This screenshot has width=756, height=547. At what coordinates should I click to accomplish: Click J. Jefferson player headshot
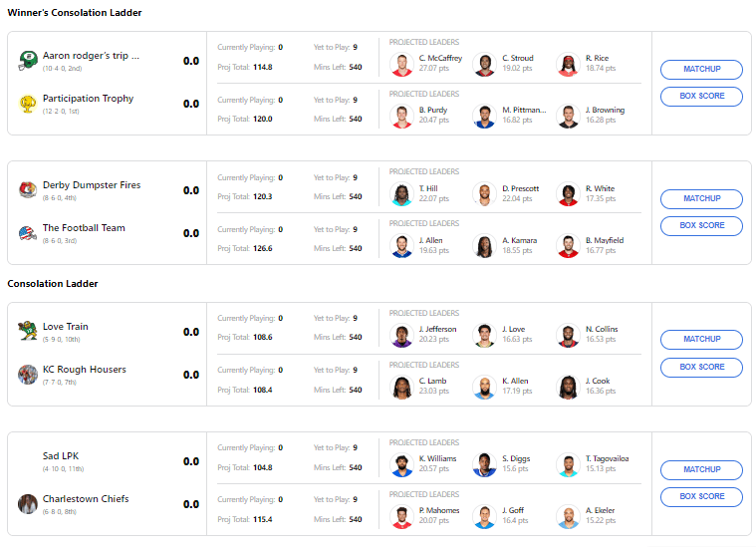401,336
